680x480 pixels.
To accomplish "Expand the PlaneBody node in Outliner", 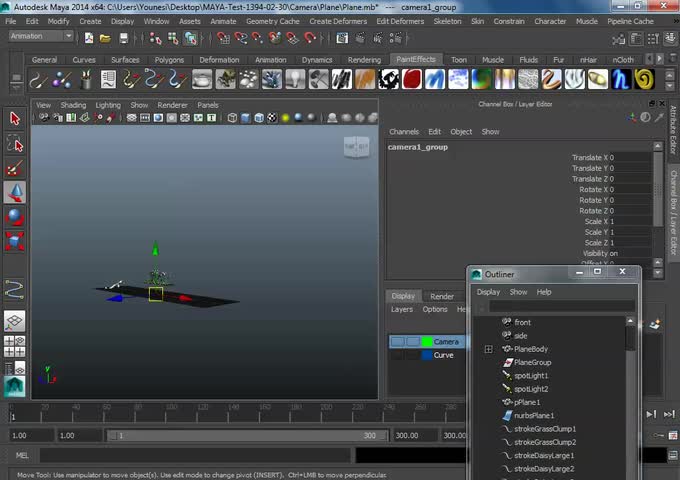I will pos(488,349).
